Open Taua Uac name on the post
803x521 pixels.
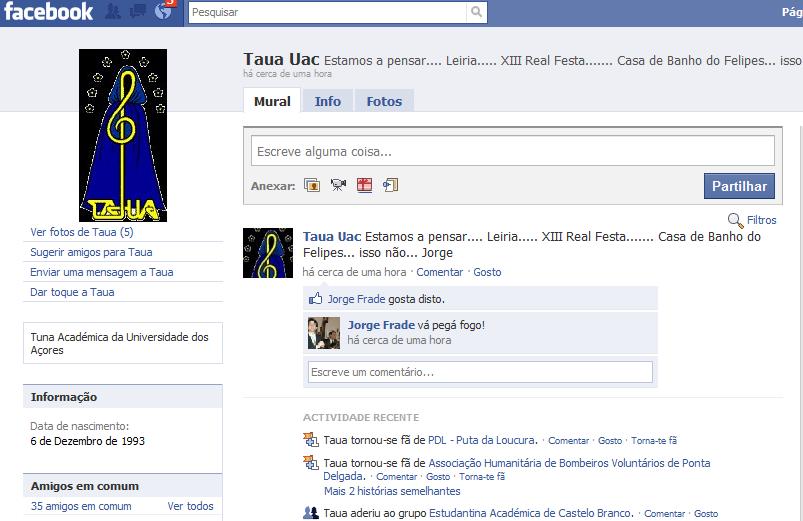click(332, 237)
